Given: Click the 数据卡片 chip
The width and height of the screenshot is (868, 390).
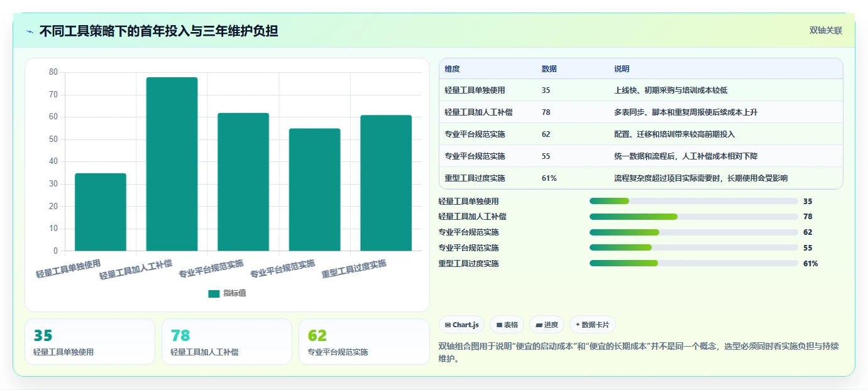Looking at the screenshot, I should [x=592, y=325].
